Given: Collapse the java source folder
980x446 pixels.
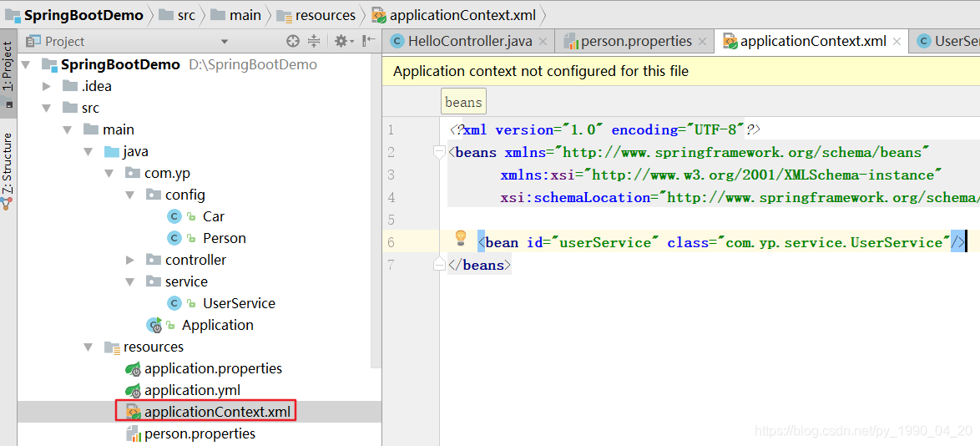Looking at the screenshot, I should point(88,152).
